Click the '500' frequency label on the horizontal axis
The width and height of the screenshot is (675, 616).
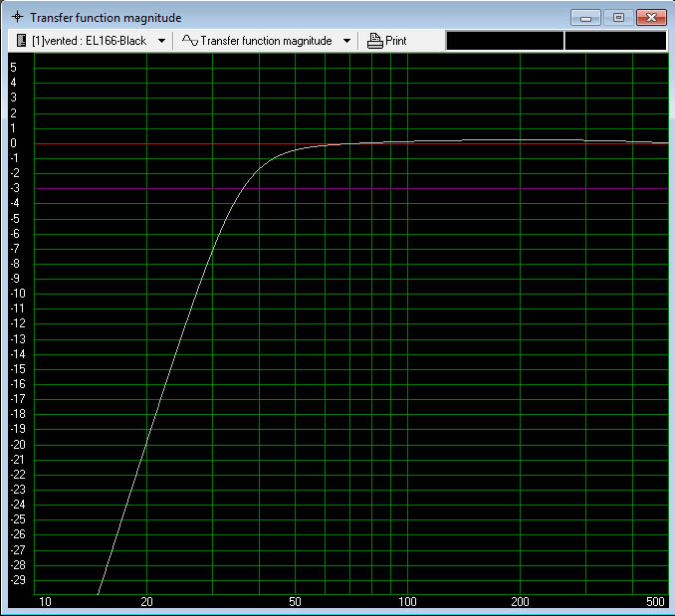point(656,602)
